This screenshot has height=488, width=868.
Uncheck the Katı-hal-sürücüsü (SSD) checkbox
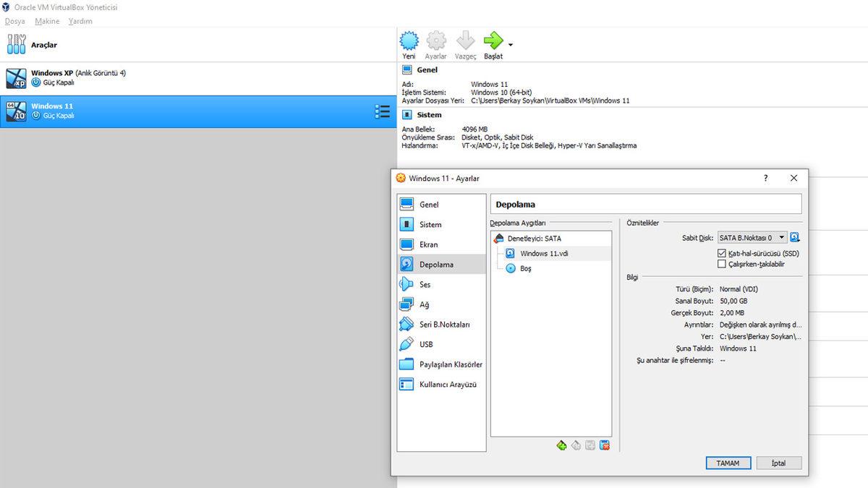click(720, 253)
